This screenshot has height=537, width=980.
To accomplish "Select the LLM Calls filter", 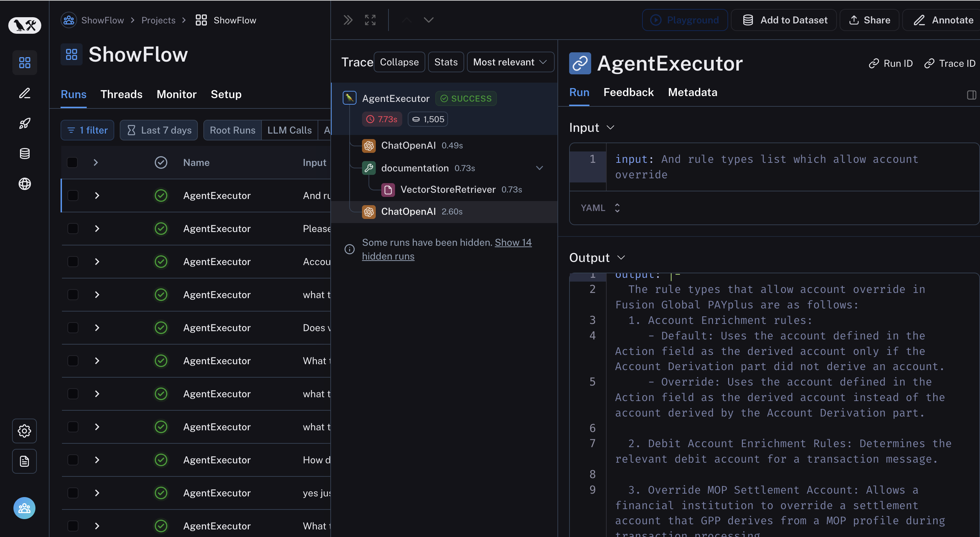I will coord(289,130).
